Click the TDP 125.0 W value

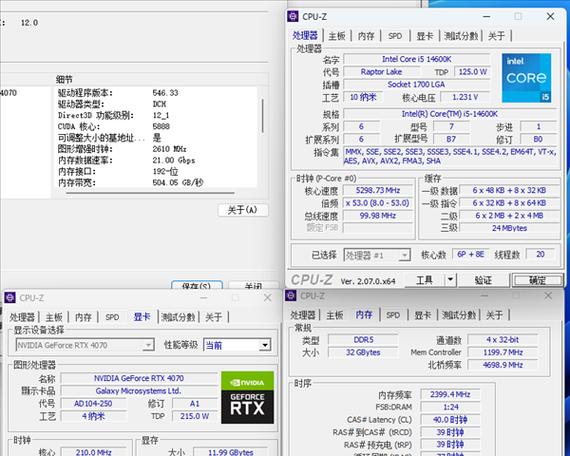tap(473, 72)
